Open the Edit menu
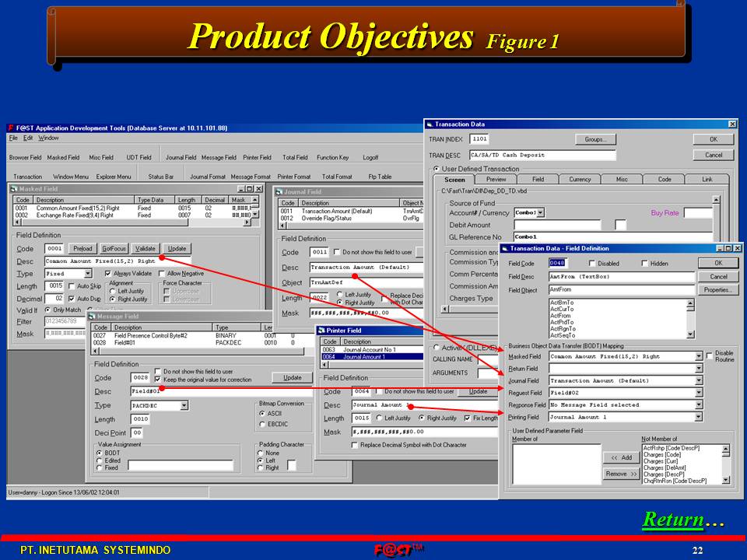The height and width of the screenshot is (560, 747). [26, 138]
